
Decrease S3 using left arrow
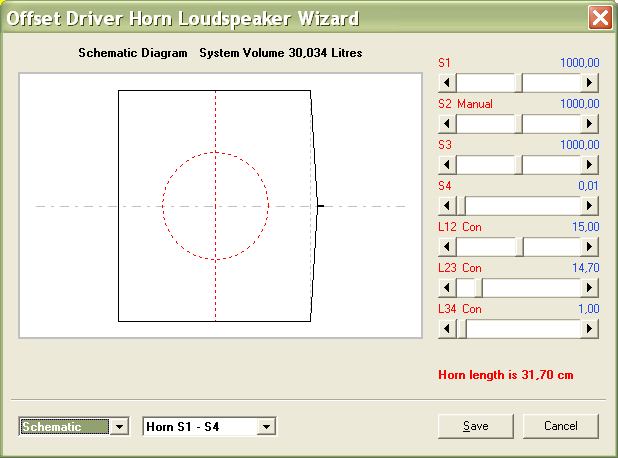[447, 165]
